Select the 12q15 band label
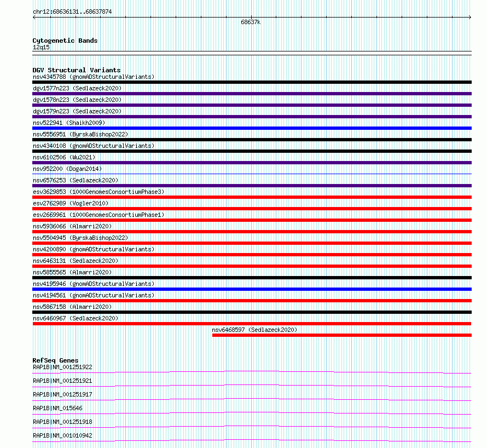487x448 pixels. [41, 47]
